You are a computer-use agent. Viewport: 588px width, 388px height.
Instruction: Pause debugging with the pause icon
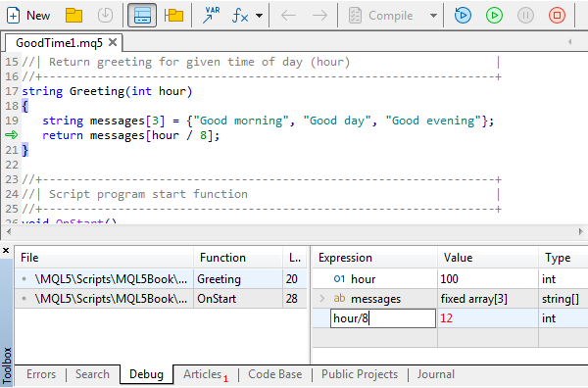[525, 16]
